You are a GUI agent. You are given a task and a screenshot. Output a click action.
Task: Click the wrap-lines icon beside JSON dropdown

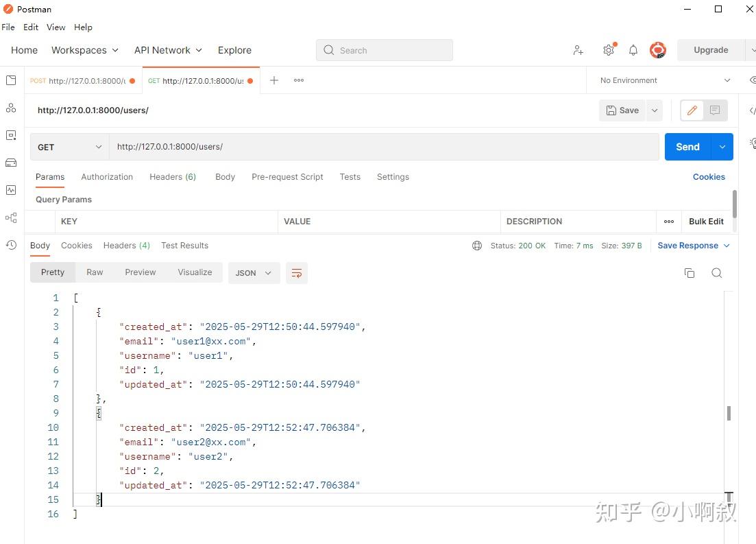point(296,272)
